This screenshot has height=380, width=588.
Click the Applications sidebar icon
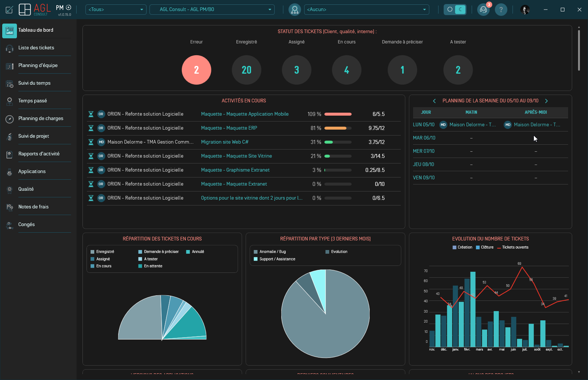coord(10,172)
